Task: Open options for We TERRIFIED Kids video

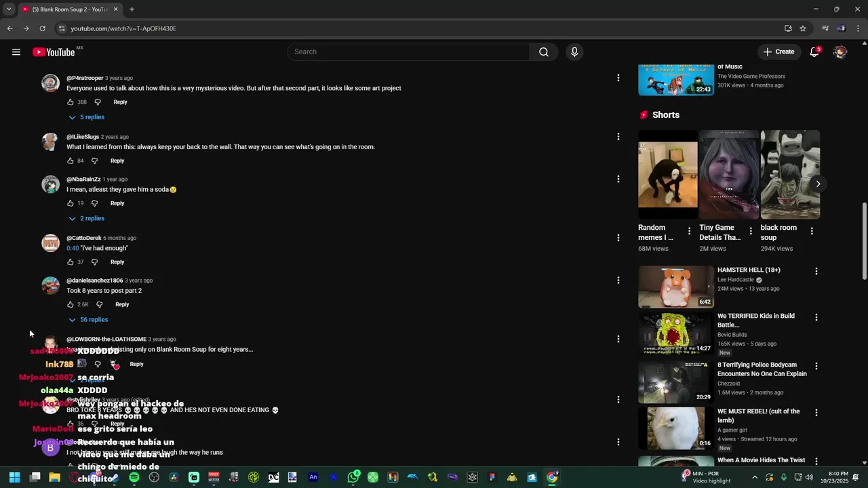Action: [x=816, y=317]
